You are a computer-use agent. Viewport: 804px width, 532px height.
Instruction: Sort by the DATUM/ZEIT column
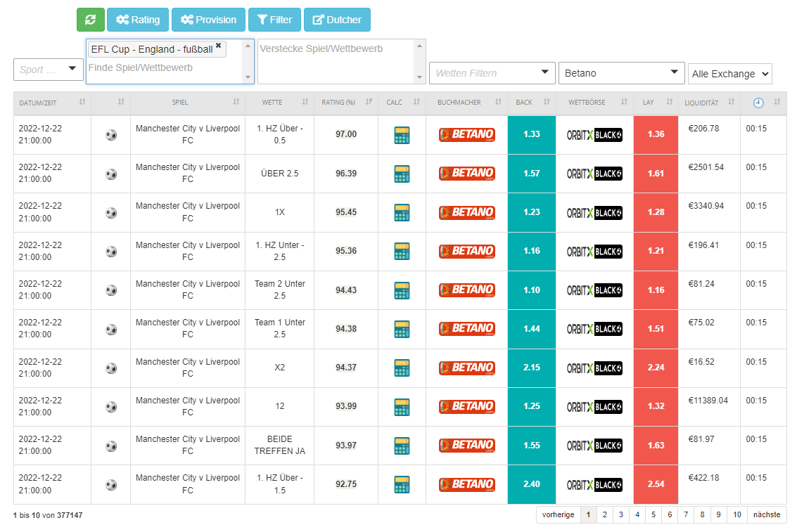[52, 103]
